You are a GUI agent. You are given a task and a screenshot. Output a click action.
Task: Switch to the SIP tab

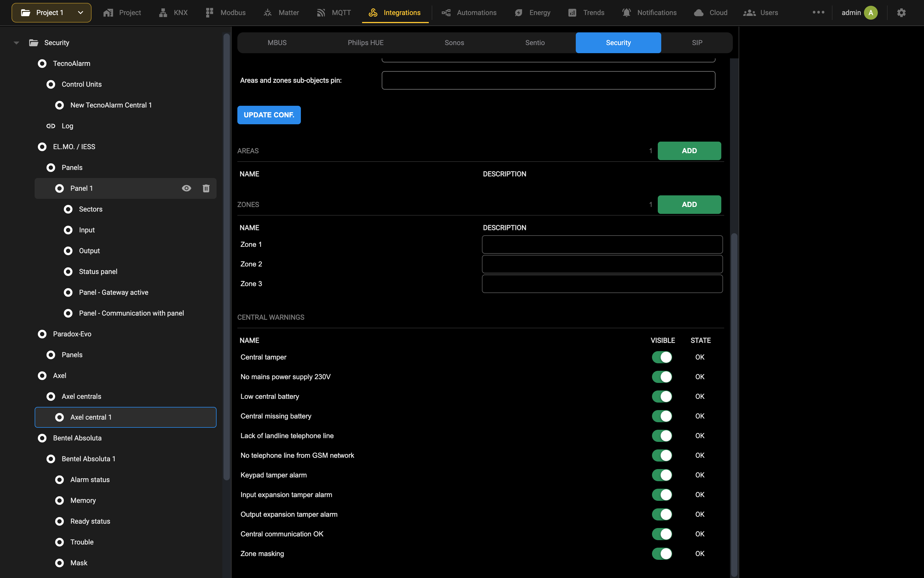[x=697, y=43]
